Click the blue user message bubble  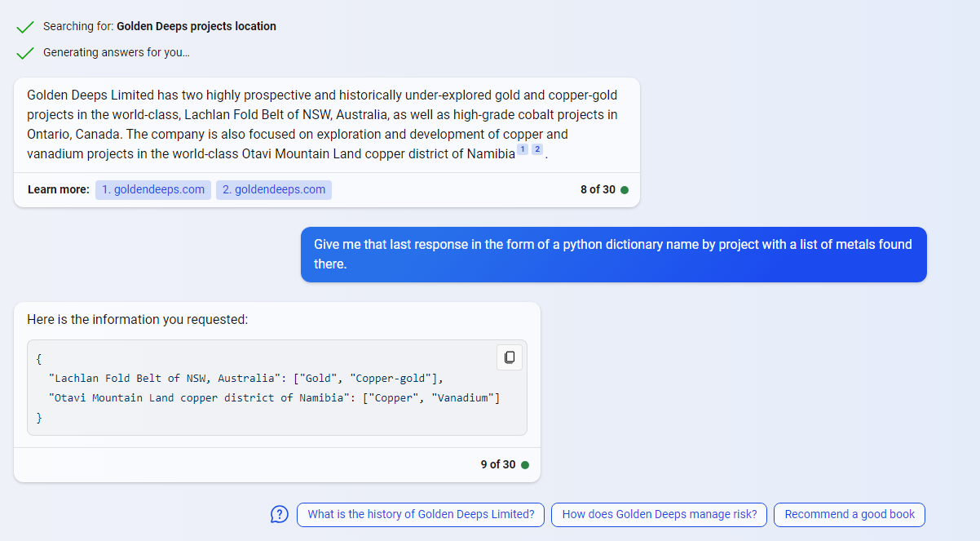pos(613,255)
